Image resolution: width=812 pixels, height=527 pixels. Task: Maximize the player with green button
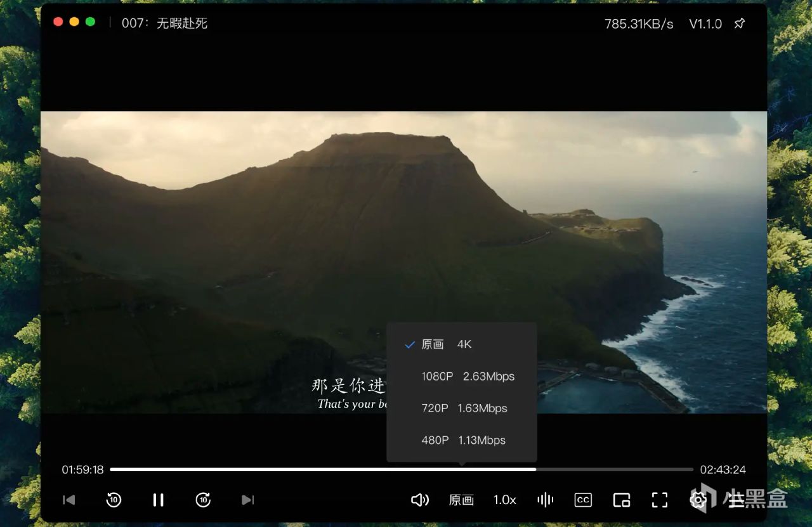tap(90, 22)
